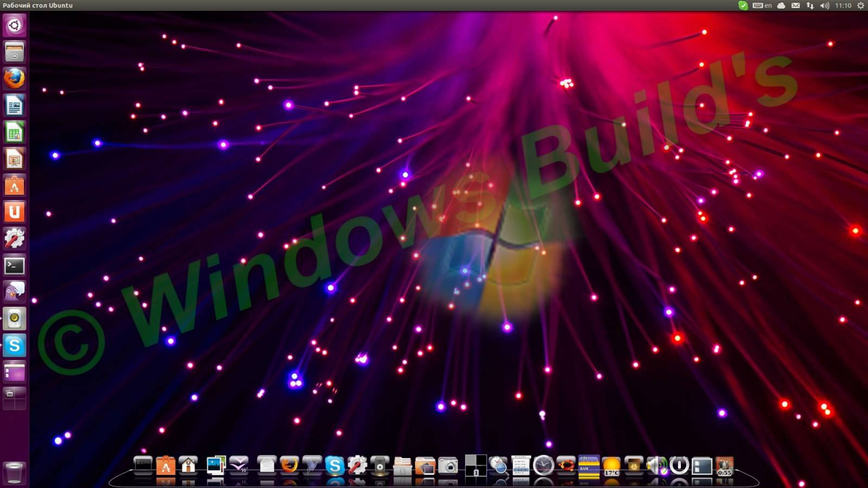Open Pidgin messenger in the launcher
The height and width of the screenshot is (488, 868).
click(x=15, y=292)
